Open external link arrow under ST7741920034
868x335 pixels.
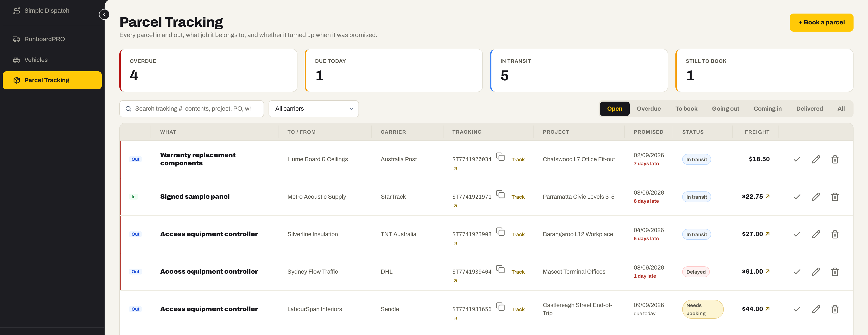pos(455,168)
